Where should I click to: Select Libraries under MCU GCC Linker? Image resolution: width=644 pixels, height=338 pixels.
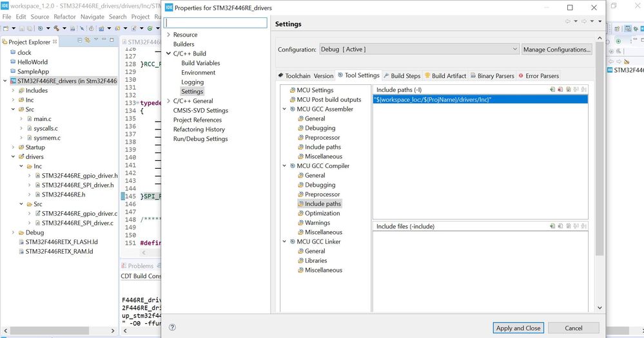tap(316, 260)
